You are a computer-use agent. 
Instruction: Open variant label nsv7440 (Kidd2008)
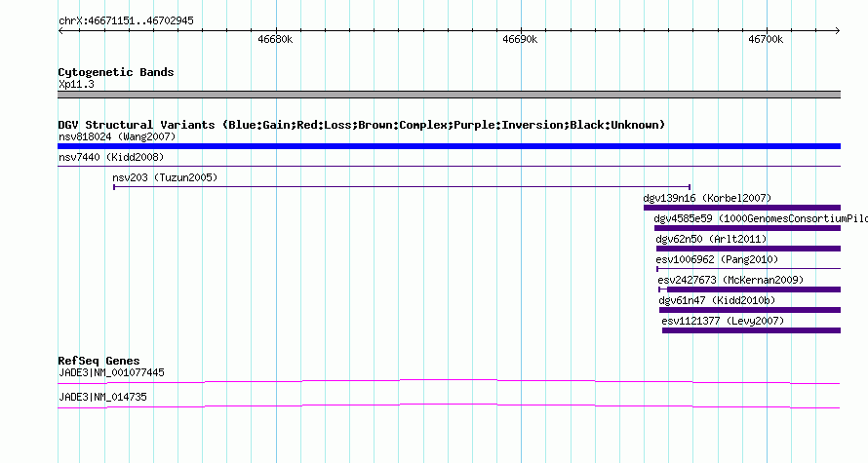click(111, 157)
